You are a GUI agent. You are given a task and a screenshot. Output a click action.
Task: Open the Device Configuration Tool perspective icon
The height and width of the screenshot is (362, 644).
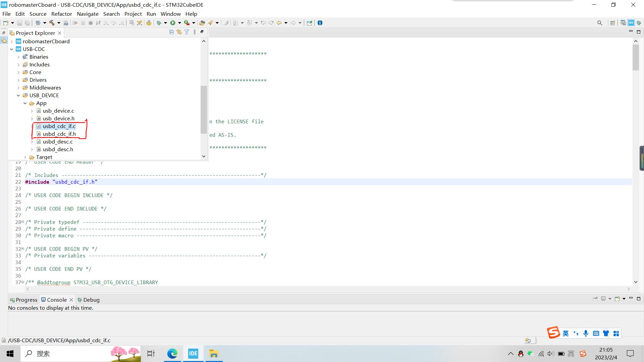point(632,22)
